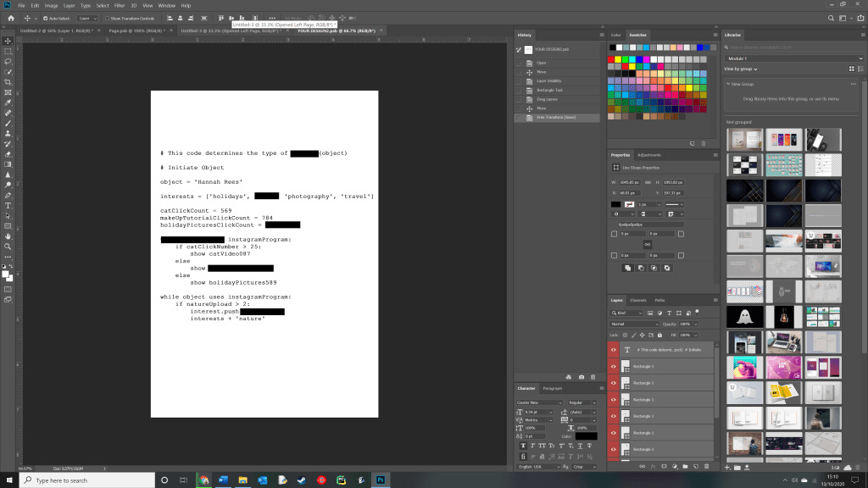Viewport: 868px width, 488px height.
Task: Hide the text layer via eye icon
Action: (614, 349)
